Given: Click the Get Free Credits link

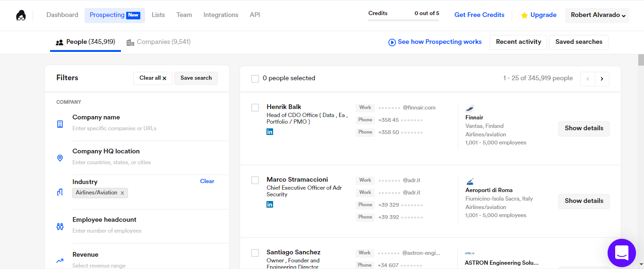Looking at the screenshot, I should click(479, 15).
